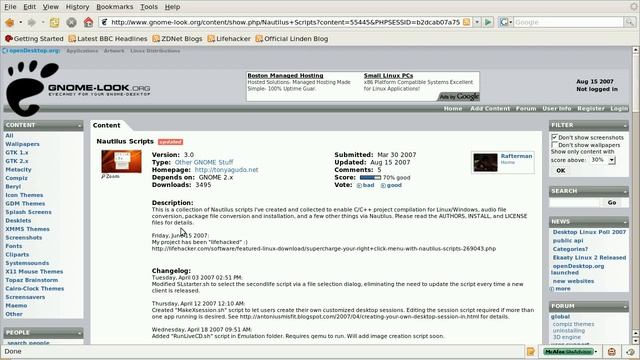This screenshot has width=640, height=360.
Task: Open the Edit menu
Action: (29, 7)
